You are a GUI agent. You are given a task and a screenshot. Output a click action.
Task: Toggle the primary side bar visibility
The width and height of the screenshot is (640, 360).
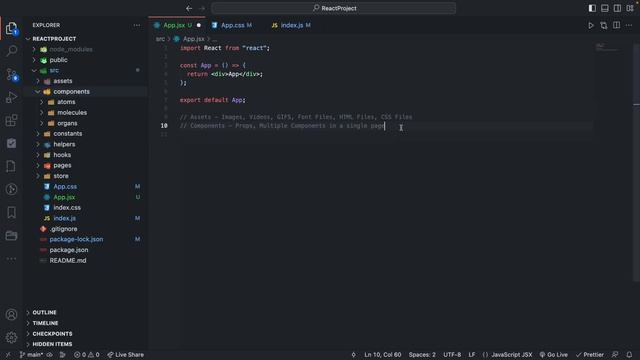[592, 8]
